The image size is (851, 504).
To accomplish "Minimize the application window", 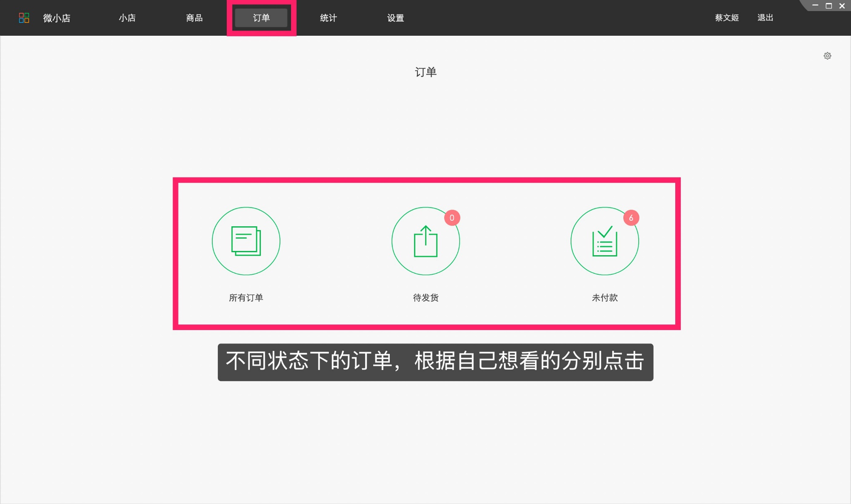I will (815, 6).
